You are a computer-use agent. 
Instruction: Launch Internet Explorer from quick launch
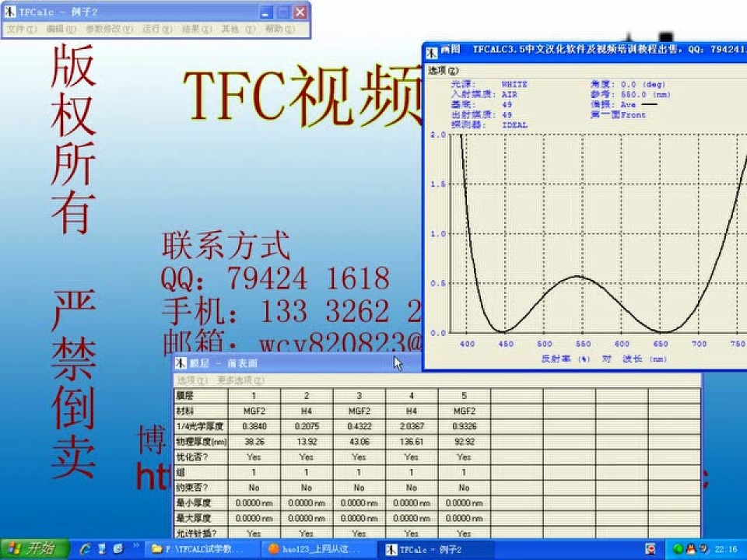86,549
